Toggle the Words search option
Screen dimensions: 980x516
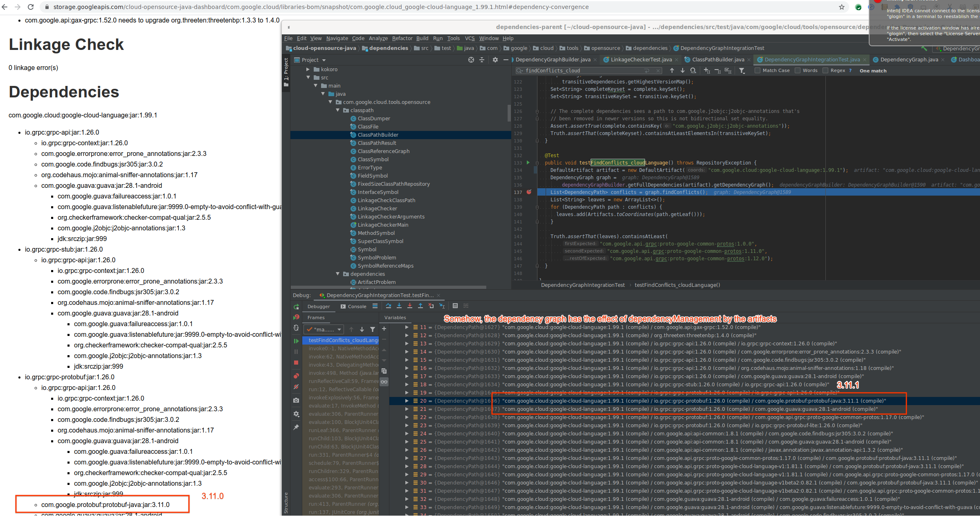tap(798, 70)
